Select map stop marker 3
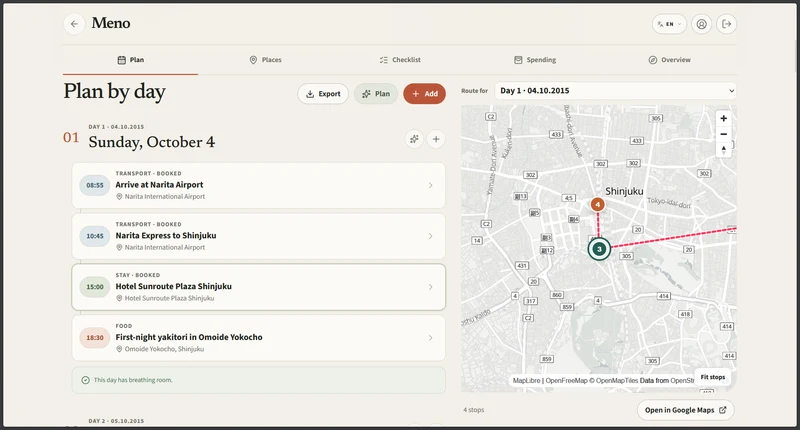The image size is (800, 430). tap(599, 249)
